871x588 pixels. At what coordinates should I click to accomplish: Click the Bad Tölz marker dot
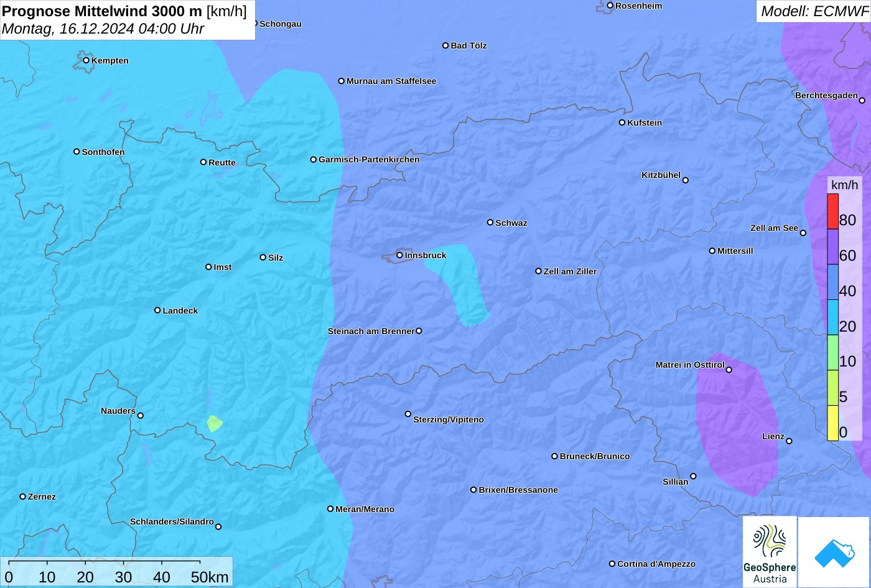click(445, 45)
